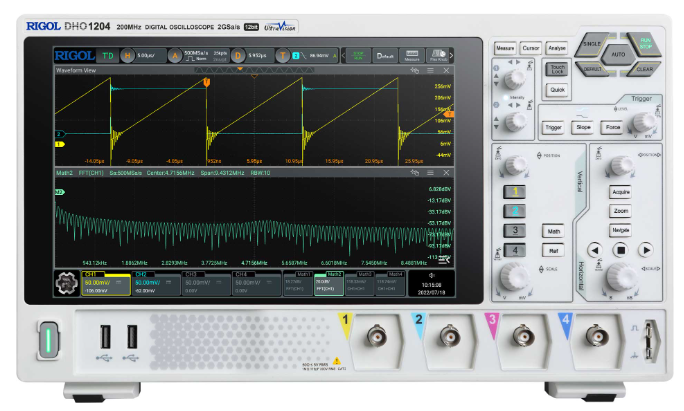Select the yellow channel 1 ground marker
This screenshot has width=684, height=411.
[x=59, y=144]
